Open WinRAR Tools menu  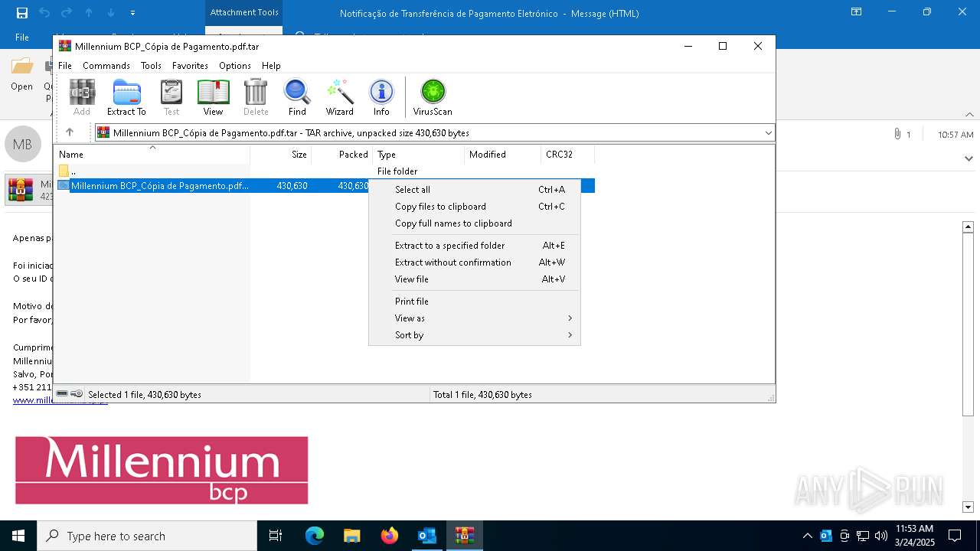point(151,66)
